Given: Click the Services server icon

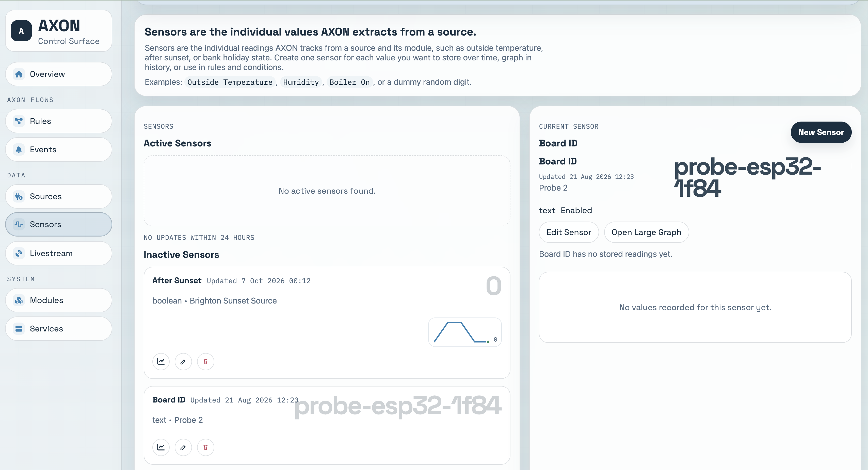Looking at the screenshot, I should click(19, 329).
